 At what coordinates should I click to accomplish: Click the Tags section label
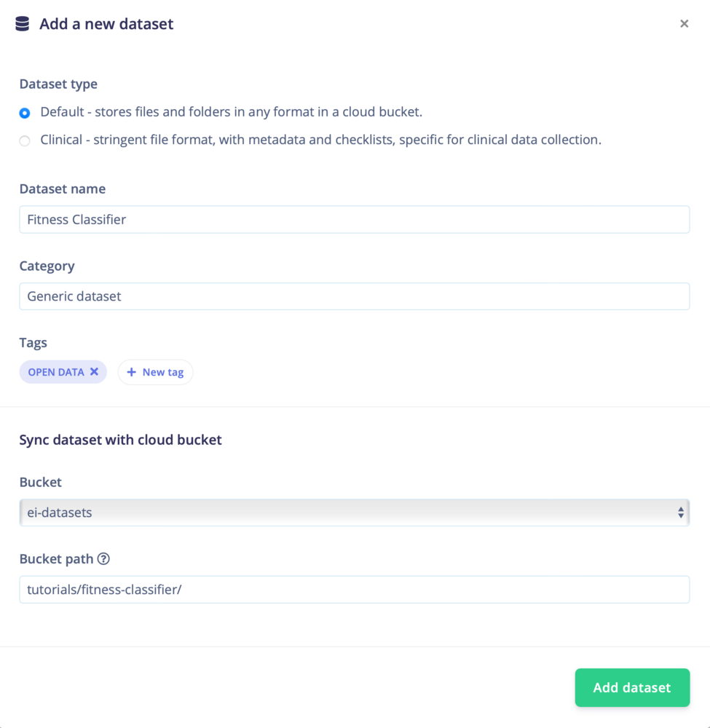point(33,343)
